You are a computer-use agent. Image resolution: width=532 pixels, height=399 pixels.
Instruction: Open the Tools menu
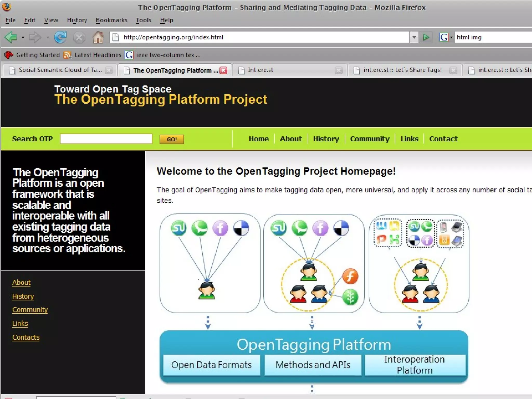[x=143, y=20]
